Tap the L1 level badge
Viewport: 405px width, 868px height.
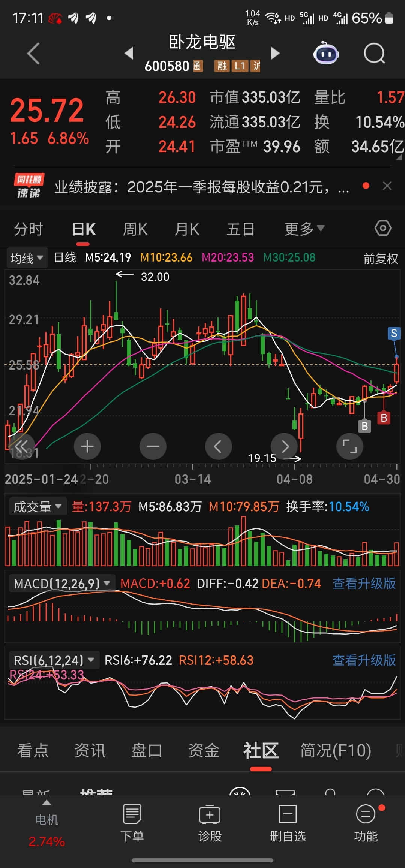(x=240, y=66)
